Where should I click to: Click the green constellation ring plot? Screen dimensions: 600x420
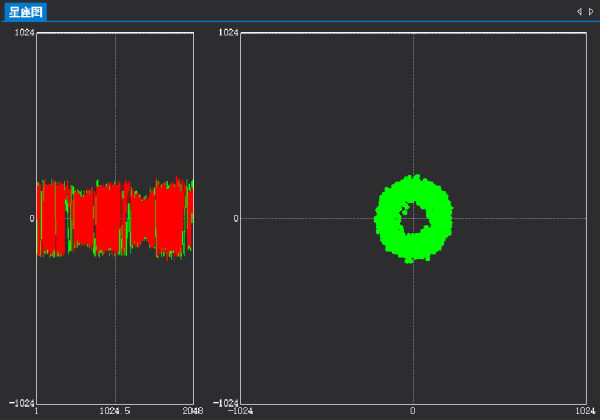point(413,219)
